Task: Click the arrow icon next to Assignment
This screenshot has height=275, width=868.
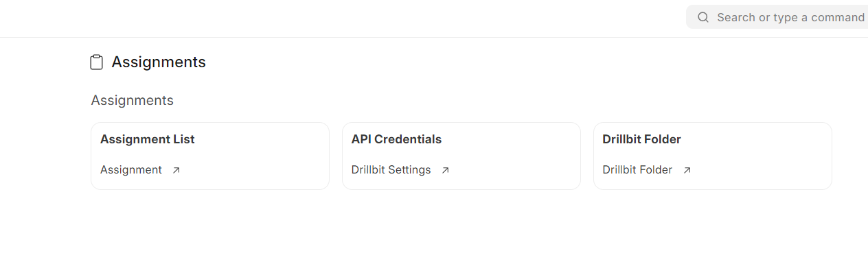Action: (x=176, y=170)
